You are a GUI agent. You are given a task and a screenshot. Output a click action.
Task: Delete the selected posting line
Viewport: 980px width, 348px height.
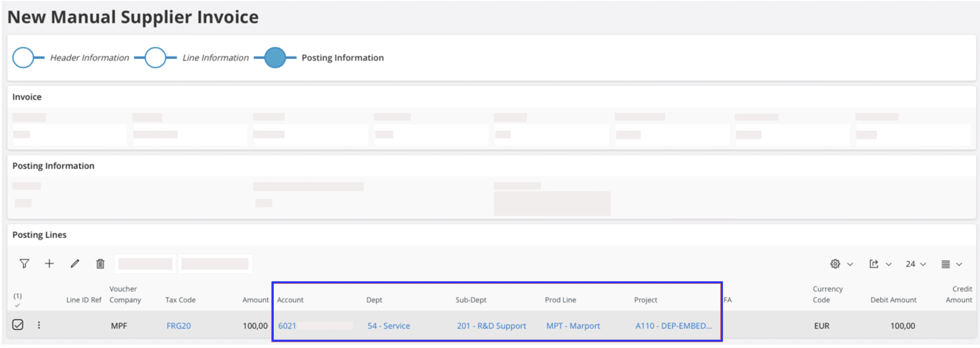click(x=100, y=264)
